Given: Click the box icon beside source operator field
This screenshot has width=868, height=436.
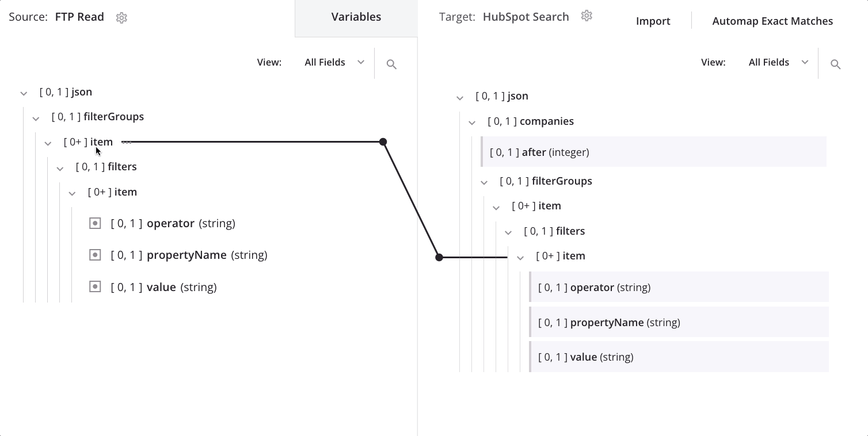Looking at the screenshot, I should pos(95,223).
